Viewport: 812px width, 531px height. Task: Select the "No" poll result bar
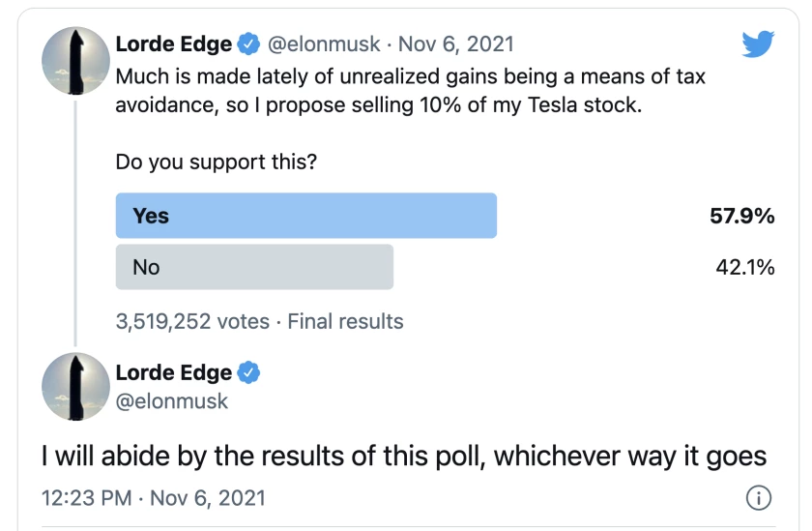(254, 267)
